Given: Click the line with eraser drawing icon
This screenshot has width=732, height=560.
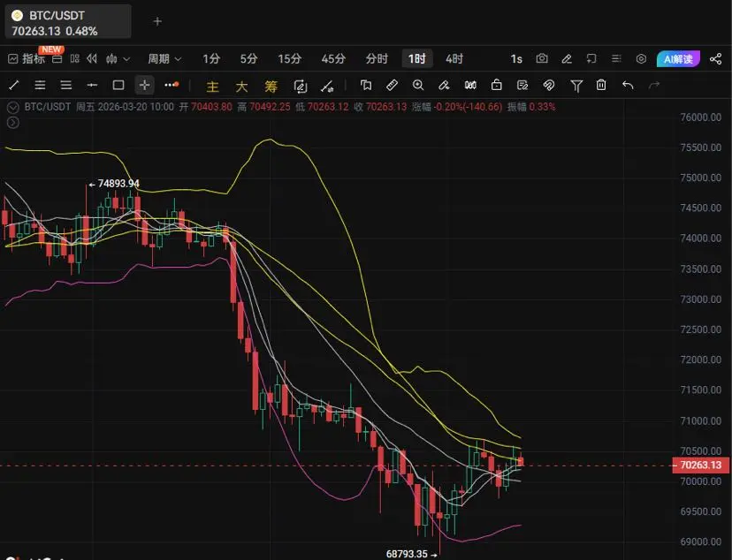Looking at the screenshot, I should click(327, 86).
